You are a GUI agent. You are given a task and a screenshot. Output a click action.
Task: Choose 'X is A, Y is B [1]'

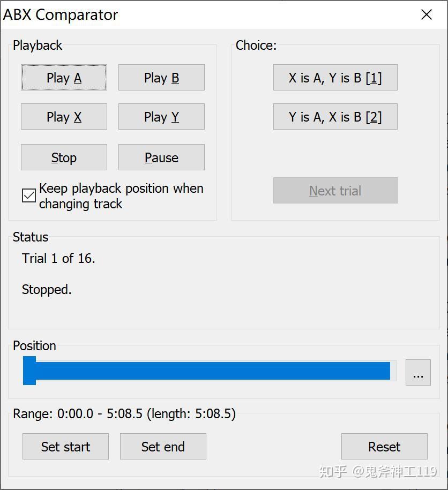click(x=335, y=78)
